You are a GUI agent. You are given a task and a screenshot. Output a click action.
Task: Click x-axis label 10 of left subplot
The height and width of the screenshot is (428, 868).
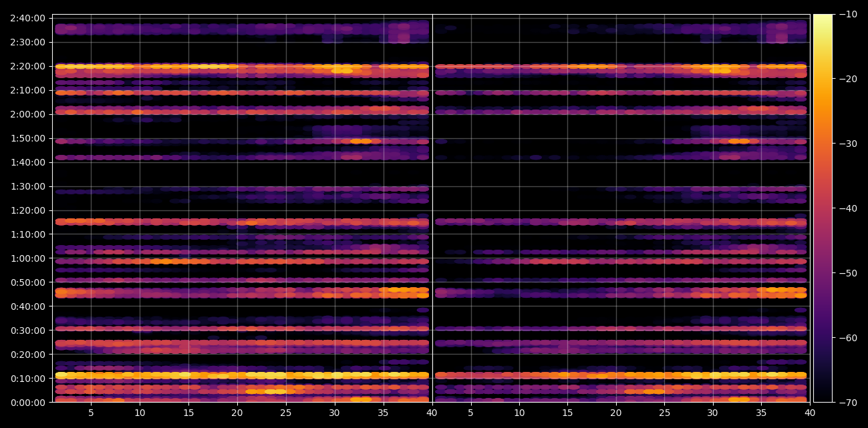point(140,413)
